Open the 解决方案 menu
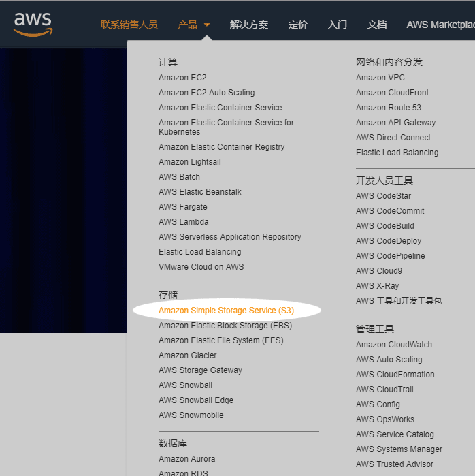The width and height of the screenshot is (475, 476). point(248,25)
